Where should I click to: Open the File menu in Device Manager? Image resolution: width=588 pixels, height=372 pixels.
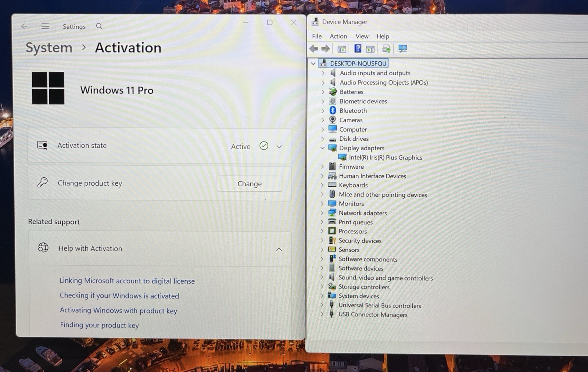pyautogui.click(x=317, y=36)
